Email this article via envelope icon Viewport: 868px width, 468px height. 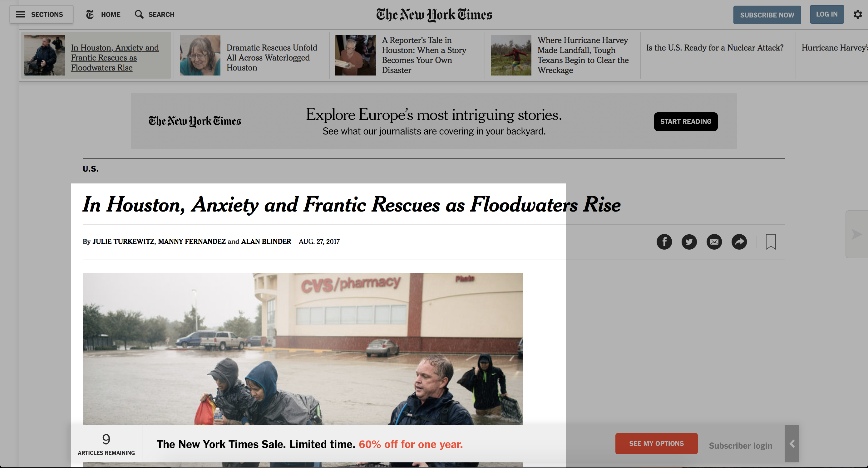pyautogui.click(x=714, y=242)
